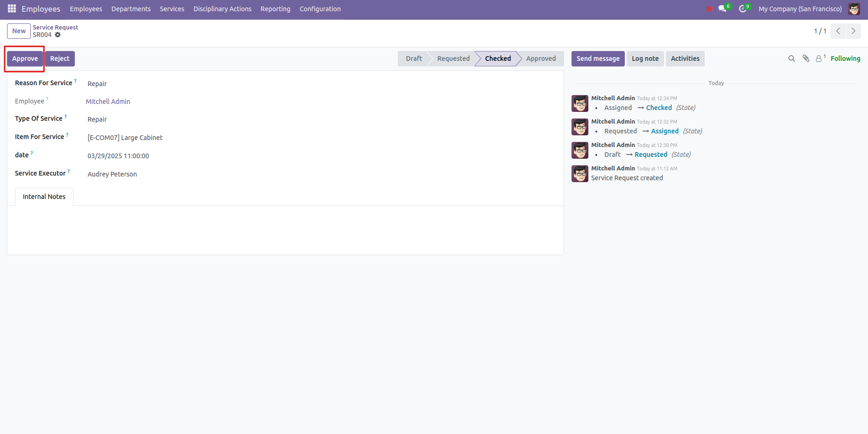The width and height of the screenshot is (868, 434).
Task: Open the chat messages icon
Action: click(723, 9)
